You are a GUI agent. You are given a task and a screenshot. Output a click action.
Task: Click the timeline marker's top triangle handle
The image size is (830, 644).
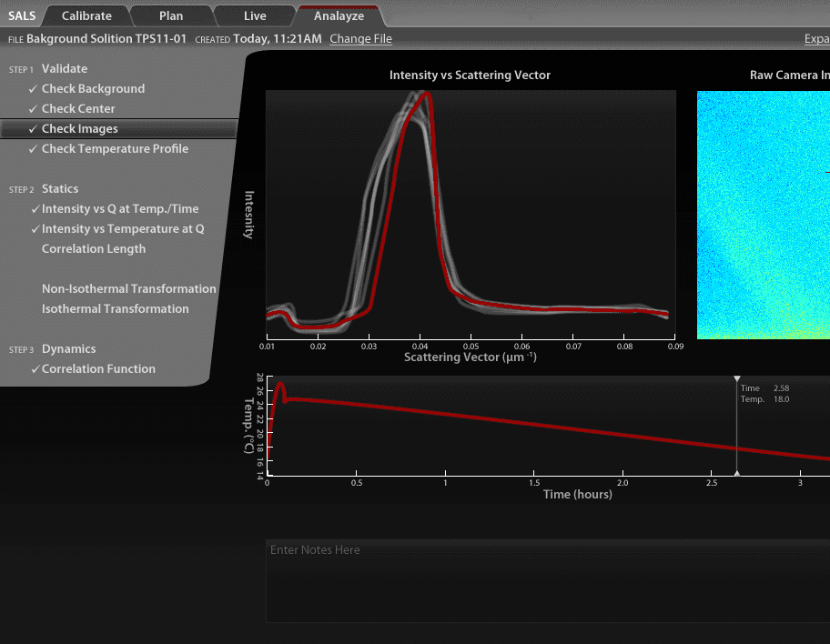tap(737, 379)
